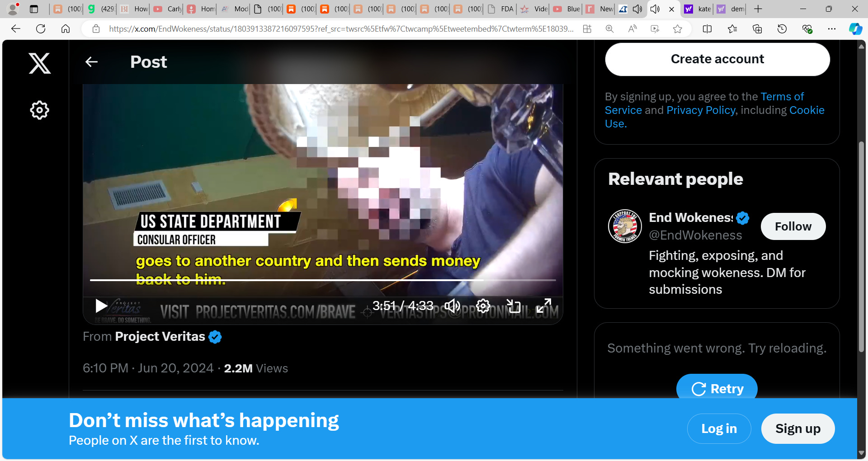Open the favorites list
Screen dimensions: 868x461
732,29
